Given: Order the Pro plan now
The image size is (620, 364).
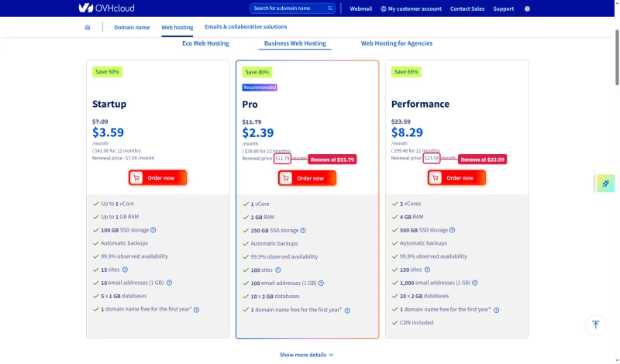Looking at the screenshot, I should (x=307, y=178).
